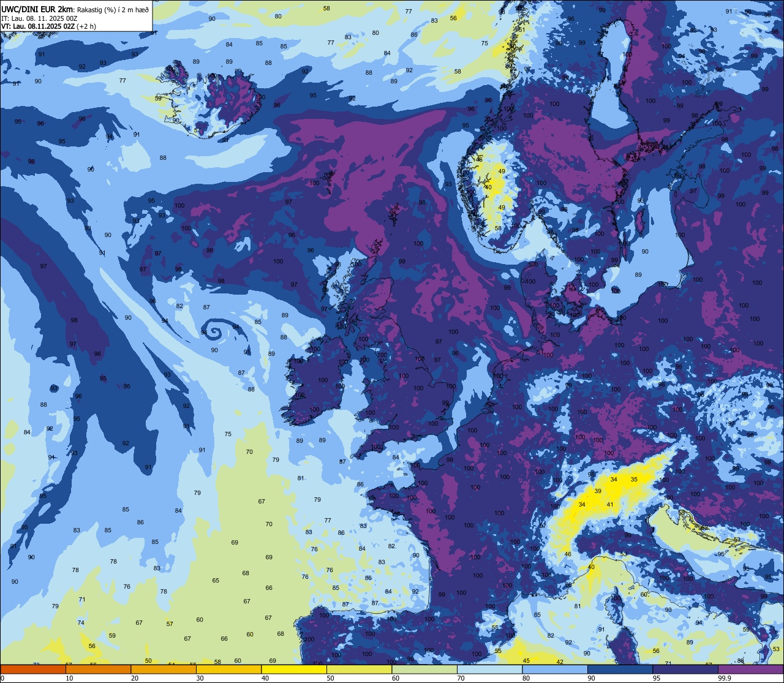Select the 30–40 % amber legend band
Image resolution: width=784 pixels, height=683 pixels.
click(x=228, y=669)
